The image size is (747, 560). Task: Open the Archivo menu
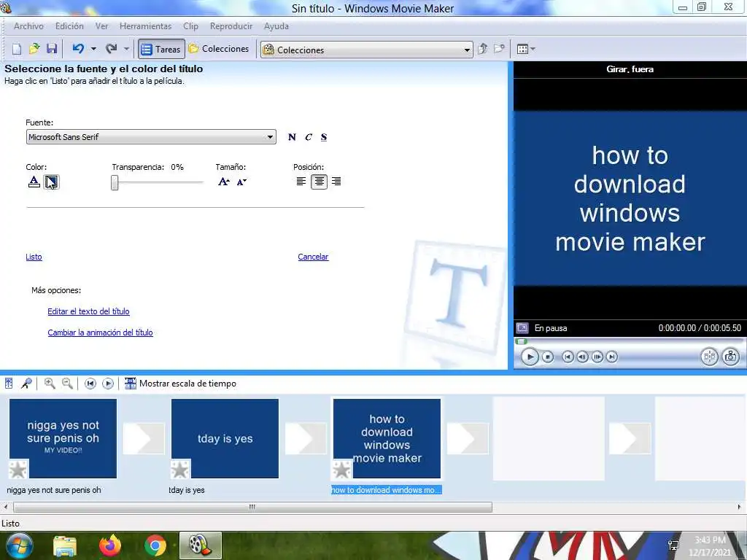[x=28, y=26]
